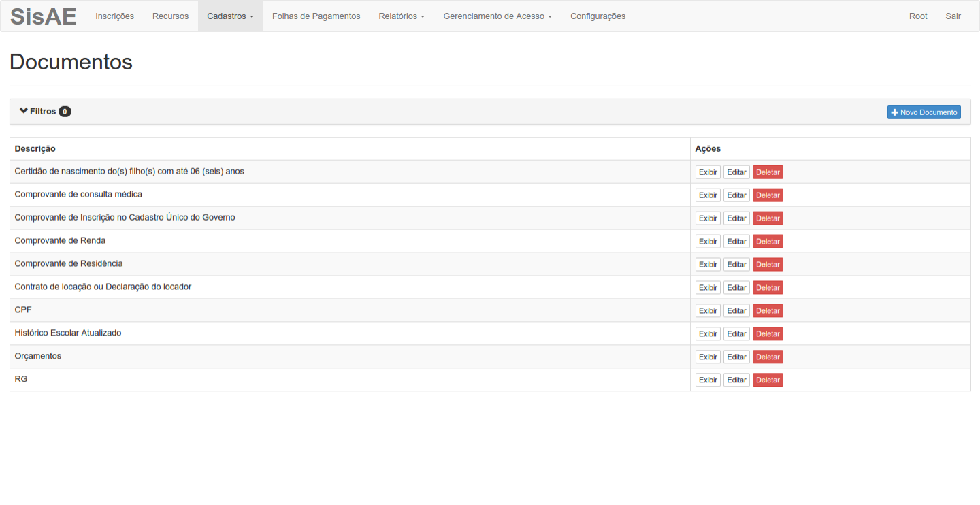This screenshot has height=505, width=980.
Task: Editar Comprovante de consulta médica
Action: [736, 195]
